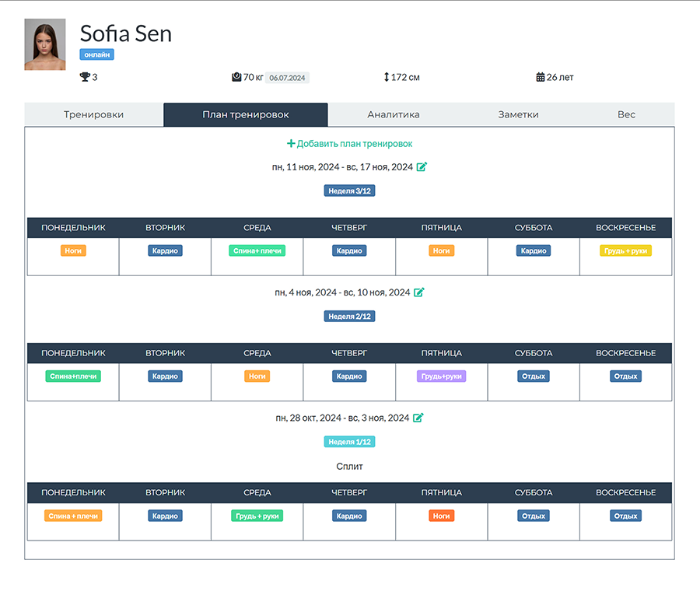Click the weight date 06.07.2024 label
Image resolution: width=700 pixels, height=595 pixels.
287,78
